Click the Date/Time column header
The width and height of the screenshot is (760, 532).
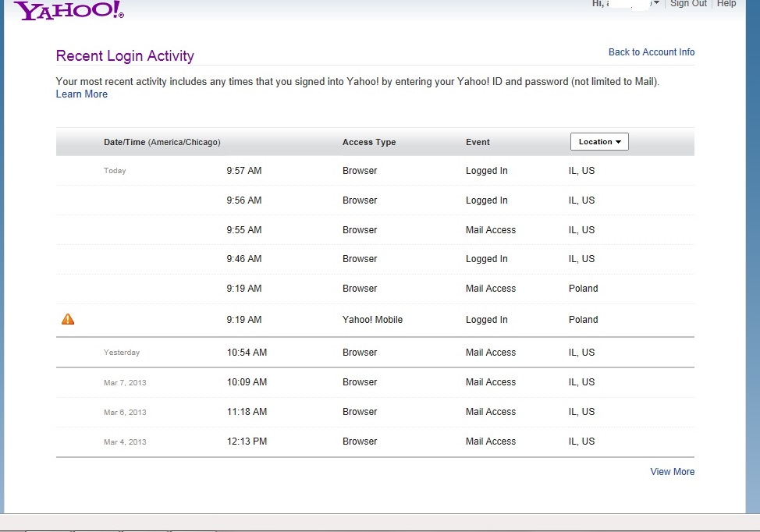162,142
